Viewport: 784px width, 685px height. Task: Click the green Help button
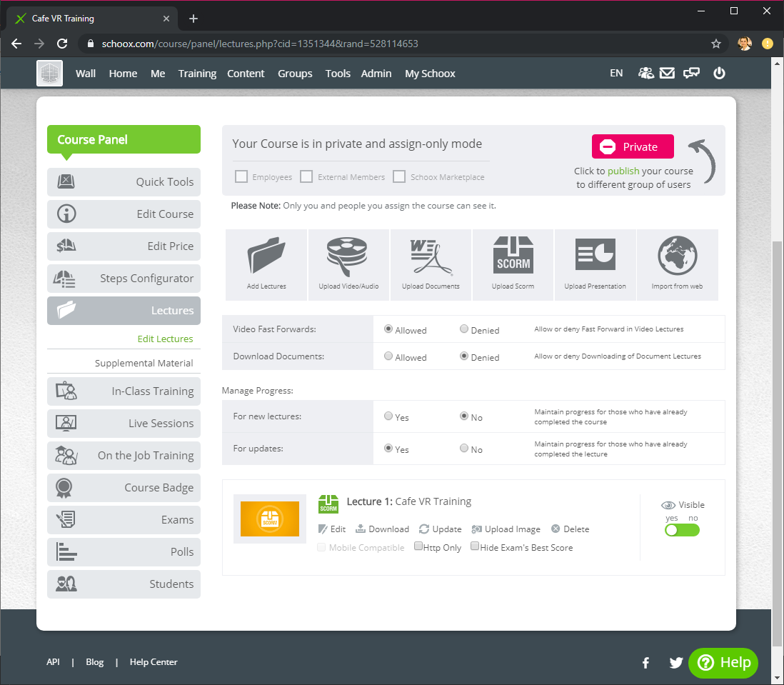[x=723, y=663]
